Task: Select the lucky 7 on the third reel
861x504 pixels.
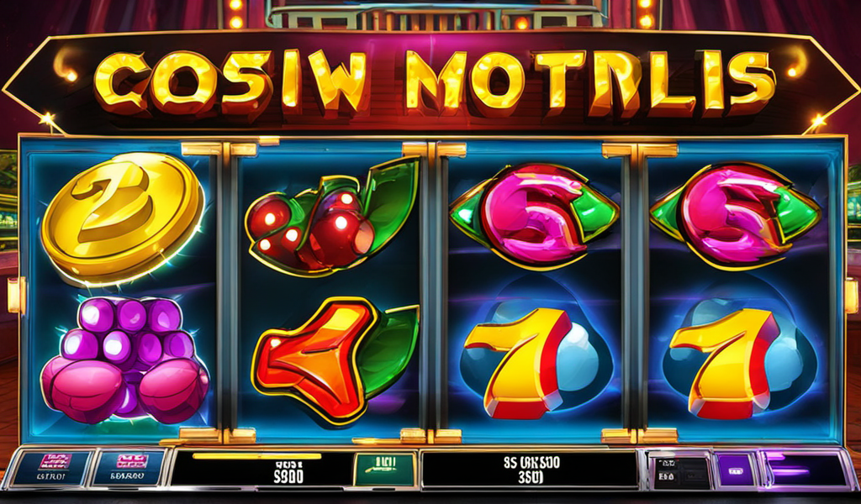Action: point(518,362)
